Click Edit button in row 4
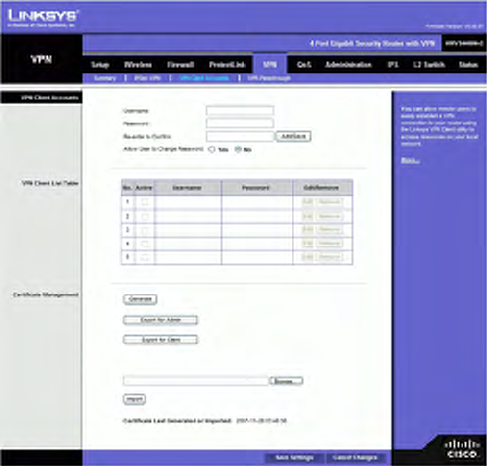The image size is (487, 466). [307, 244]
